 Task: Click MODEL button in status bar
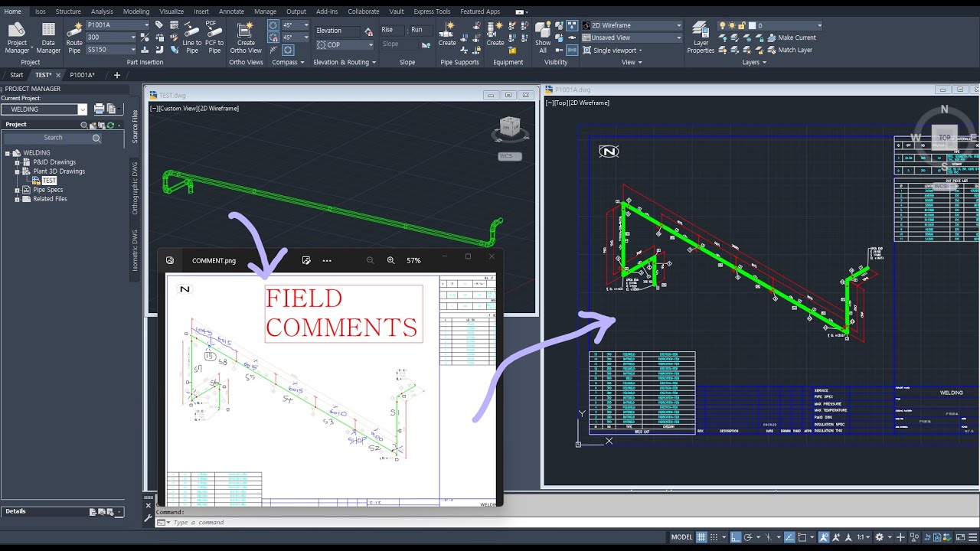pos(681,537)
